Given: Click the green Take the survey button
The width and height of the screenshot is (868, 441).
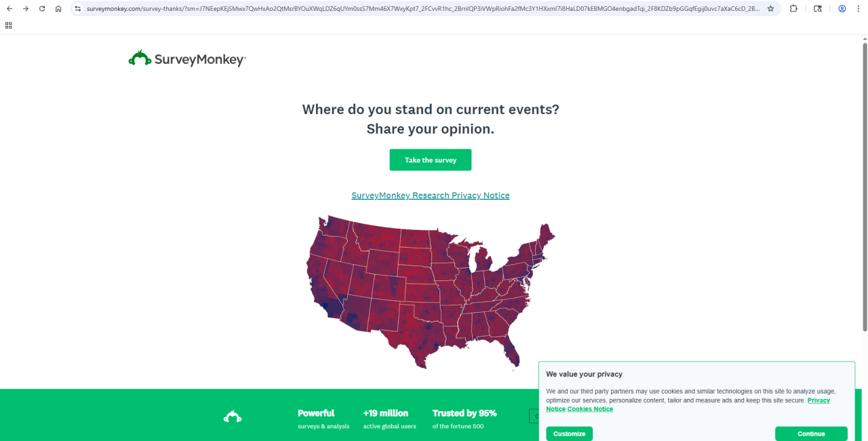Looking at the screenshot, I should (430, 160).
